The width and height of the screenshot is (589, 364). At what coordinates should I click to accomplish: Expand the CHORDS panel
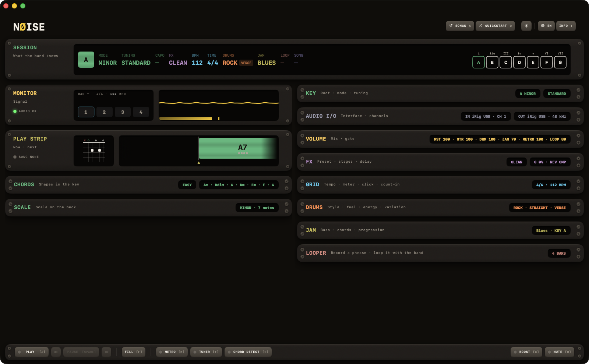148,185
